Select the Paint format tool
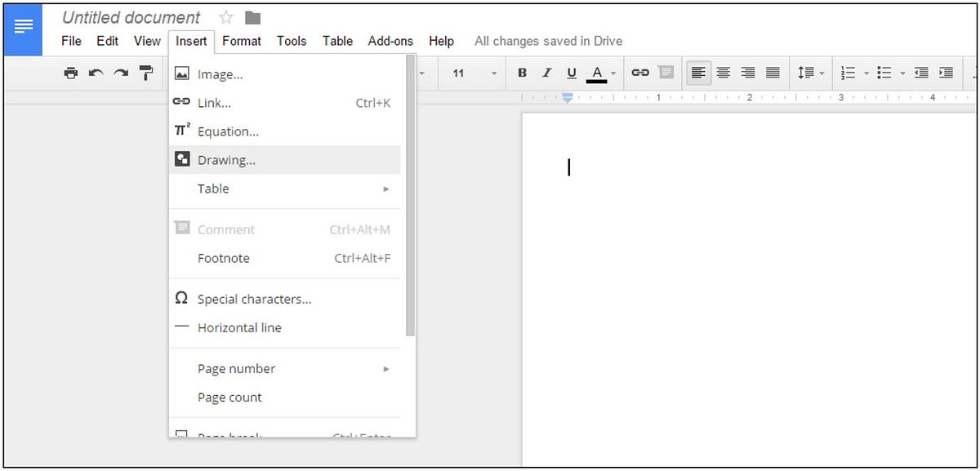The image size is (980, 471). click(146, 73)
